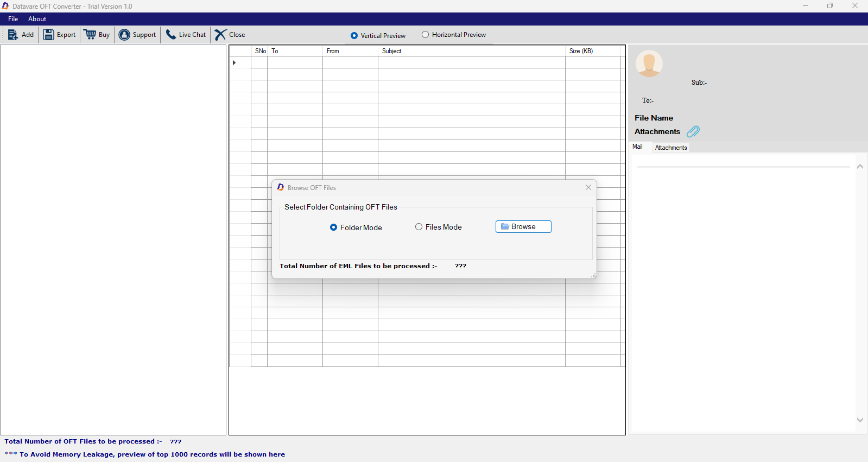Screen dimensions: 868x462
Task: Choose Files Mode radio button
Action: 419,227
